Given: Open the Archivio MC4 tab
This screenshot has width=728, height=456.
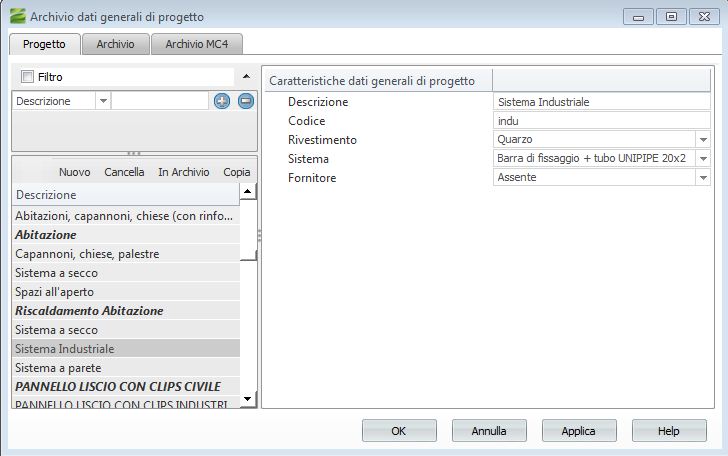Looking at the screenshot, I should click(197, 44).
